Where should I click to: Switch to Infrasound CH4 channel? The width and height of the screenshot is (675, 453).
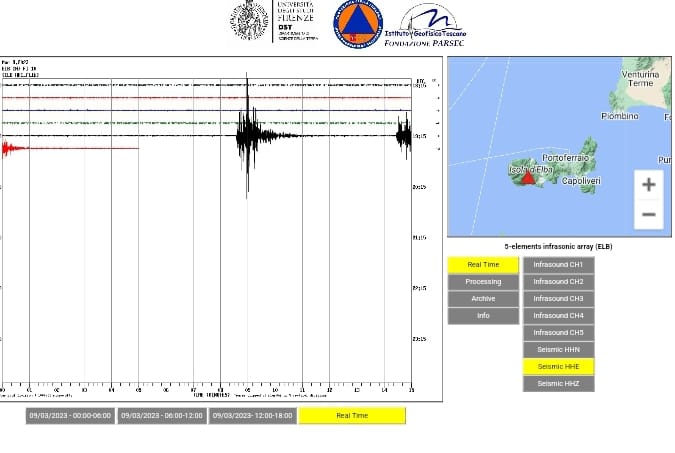point(558,316)
